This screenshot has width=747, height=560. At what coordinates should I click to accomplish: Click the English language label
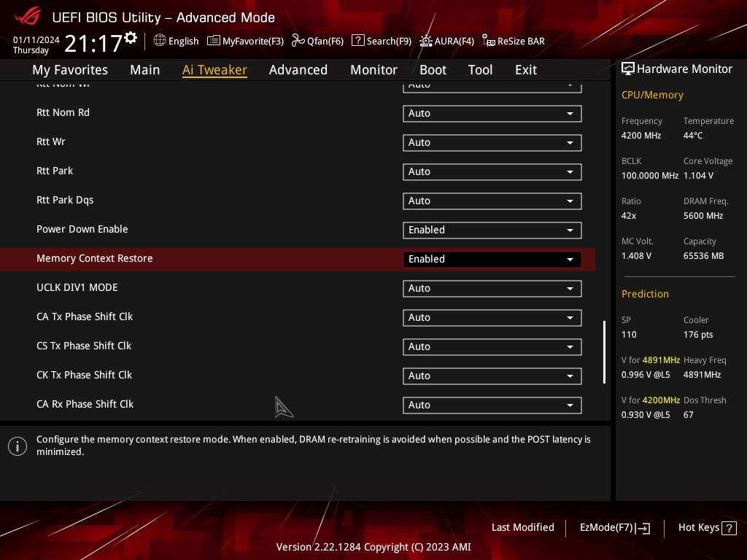pyautogui.click(x=183, y=41)
